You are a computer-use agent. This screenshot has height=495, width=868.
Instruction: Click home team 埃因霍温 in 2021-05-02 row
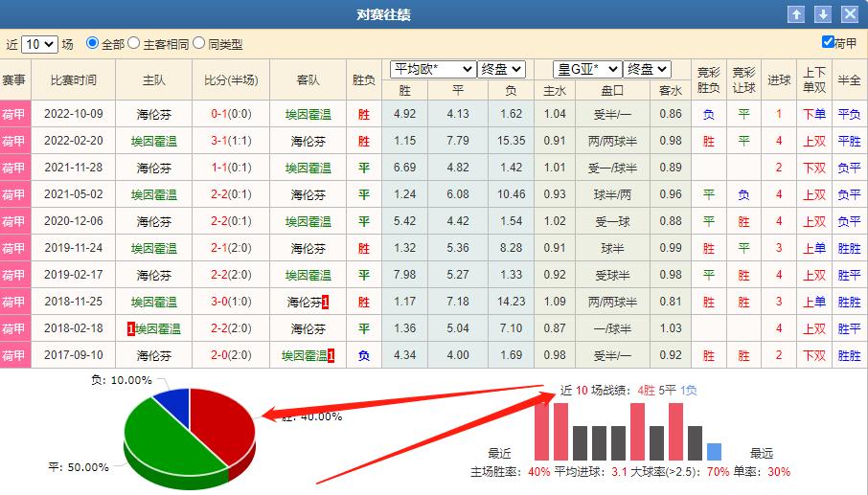(154, 194)
